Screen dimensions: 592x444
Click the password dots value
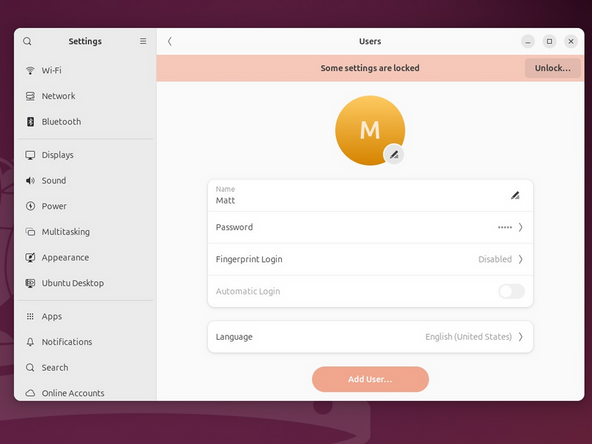[x=505, y=227]
